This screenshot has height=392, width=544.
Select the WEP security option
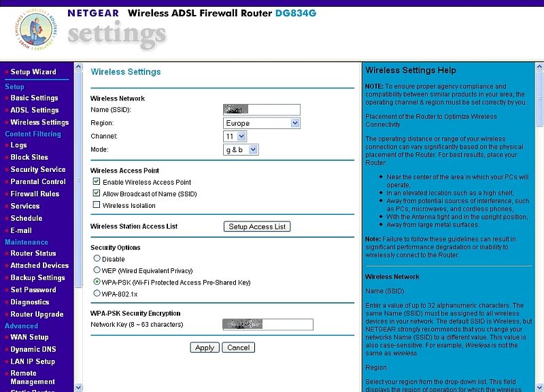[x=96, y=270]
